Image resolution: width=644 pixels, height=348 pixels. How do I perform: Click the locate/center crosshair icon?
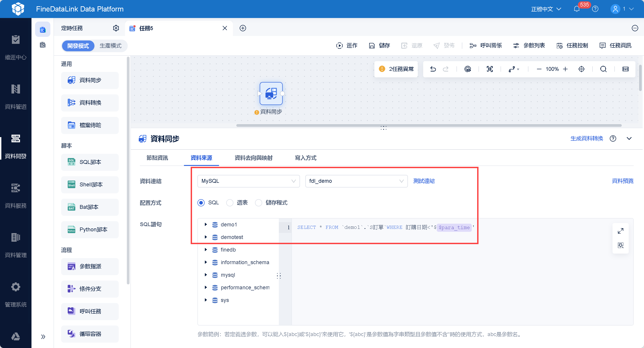pyautogui.click(x=581, y=69)
